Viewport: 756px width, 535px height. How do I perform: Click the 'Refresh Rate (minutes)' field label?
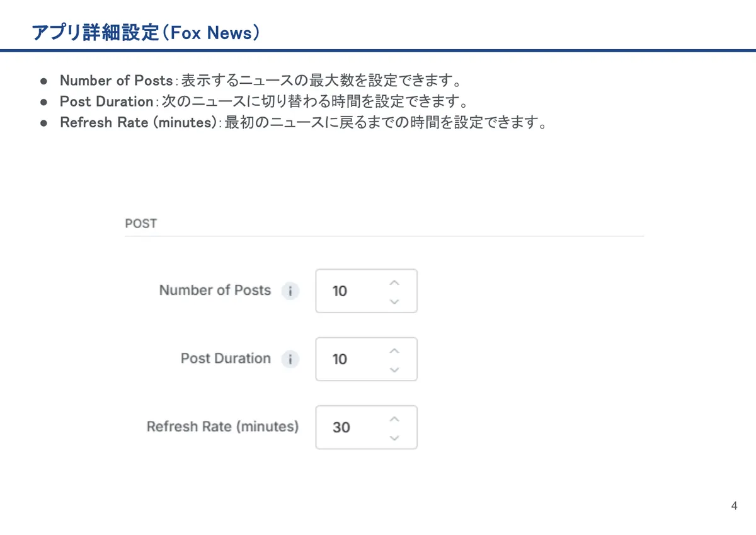(222, 427)
